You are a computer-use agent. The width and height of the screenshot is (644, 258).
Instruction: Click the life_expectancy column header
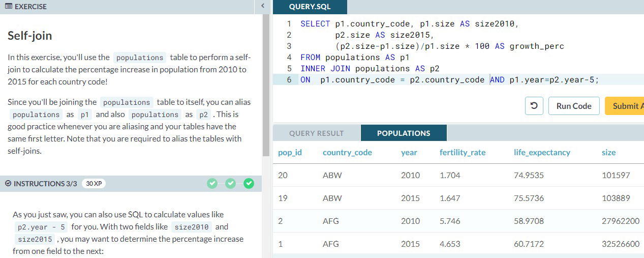(542, 152)
